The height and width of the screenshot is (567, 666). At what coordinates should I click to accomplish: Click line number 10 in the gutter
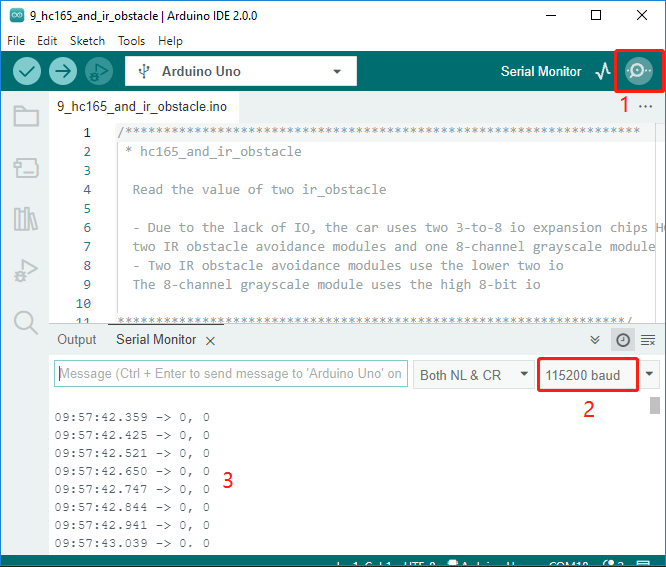83,304
